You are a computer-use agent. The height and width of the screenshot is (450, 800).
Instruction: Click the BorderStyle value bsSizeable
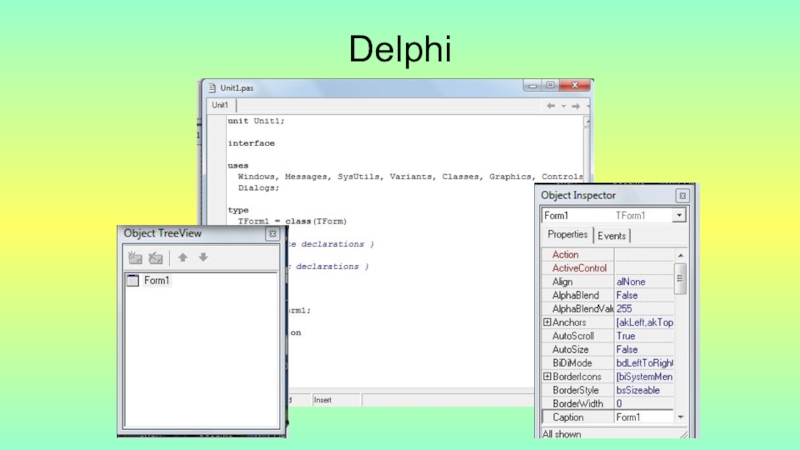coord(638,390)
